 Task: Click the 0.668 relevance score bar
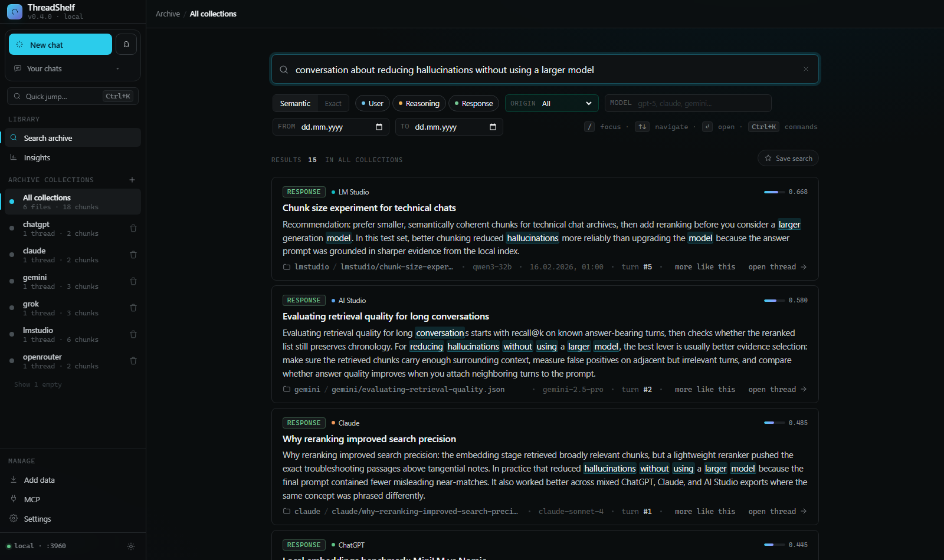point(774,192)
